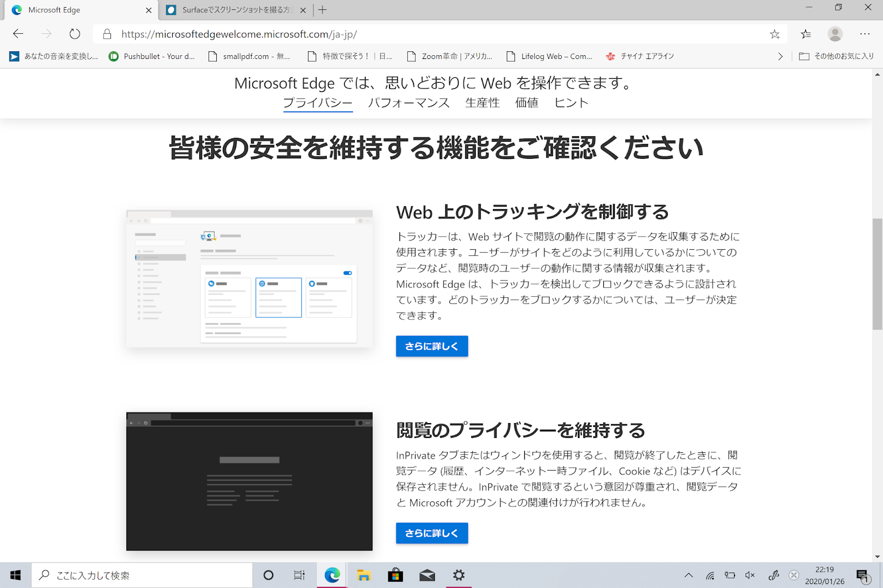Screen dimensions: 883x588
Task: Open the 特徴で探そう bookmark
Action: [x=350, y=56]
